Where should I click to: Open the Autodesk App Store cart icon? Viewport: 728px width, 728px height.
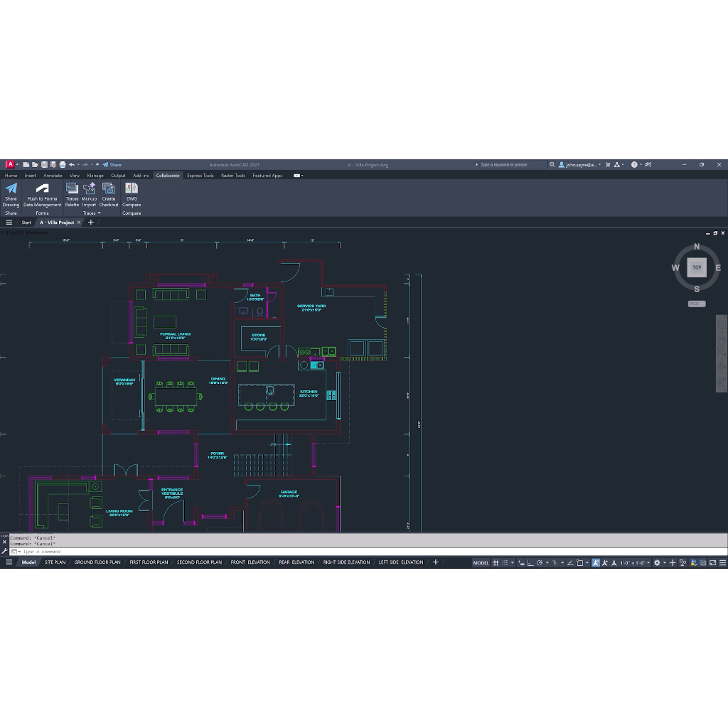[608, 165]
